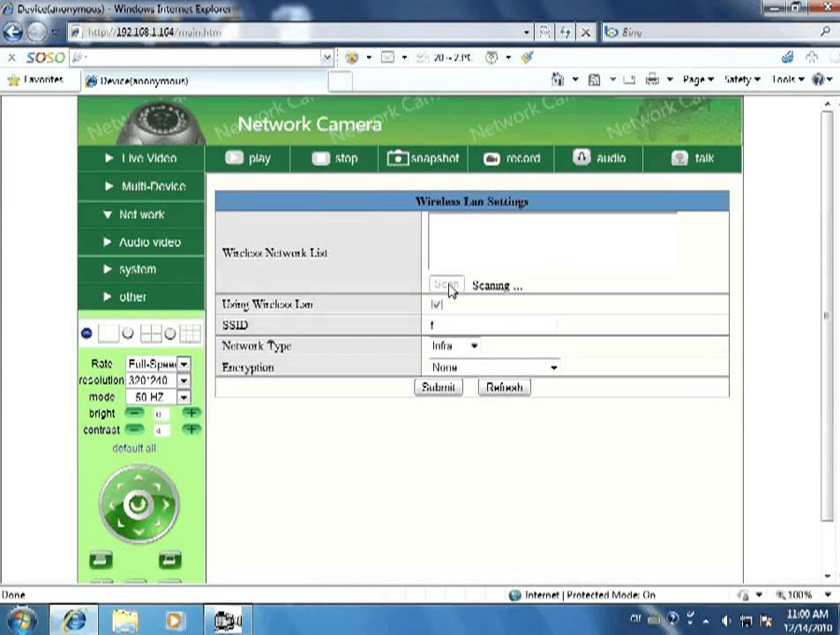This screenshot has width=840, height=635.
Task: Open the IE home icon in command bar
Action: point(558,79)
